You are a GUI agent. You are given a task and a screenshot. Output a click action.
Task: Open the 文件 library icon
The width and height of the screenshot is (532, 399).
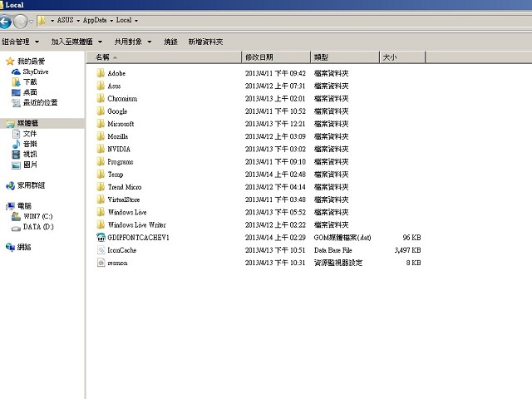[16, 134]
